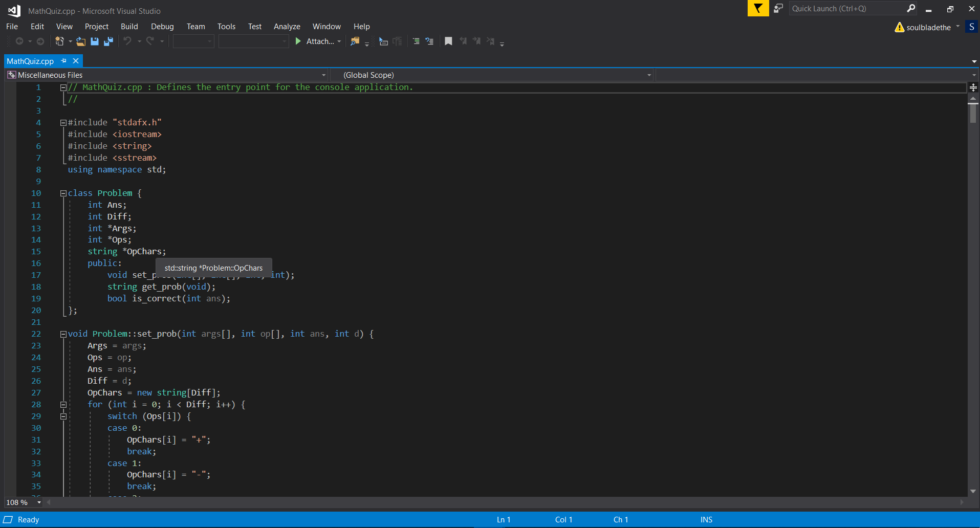The image size is (980, 528).
Task: Toggle the pin on MathQuiz.cpp tab
Action: (64, 61)
